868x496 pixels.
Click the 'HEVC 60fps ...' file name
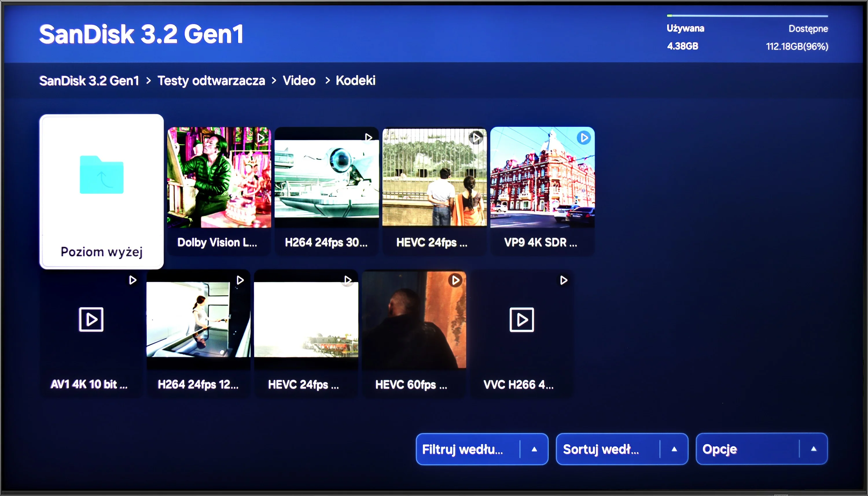(x=411, y=385)
